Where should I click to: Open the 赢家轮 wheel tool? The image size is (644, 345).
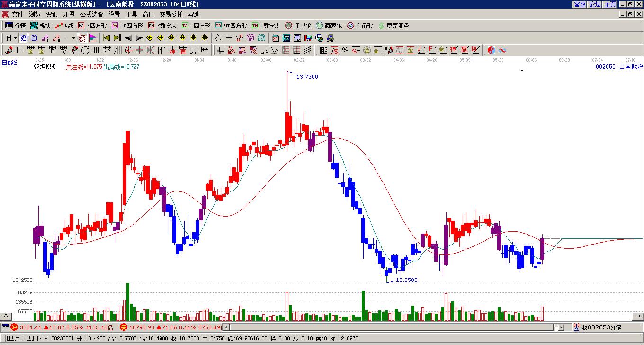point(329,26)
